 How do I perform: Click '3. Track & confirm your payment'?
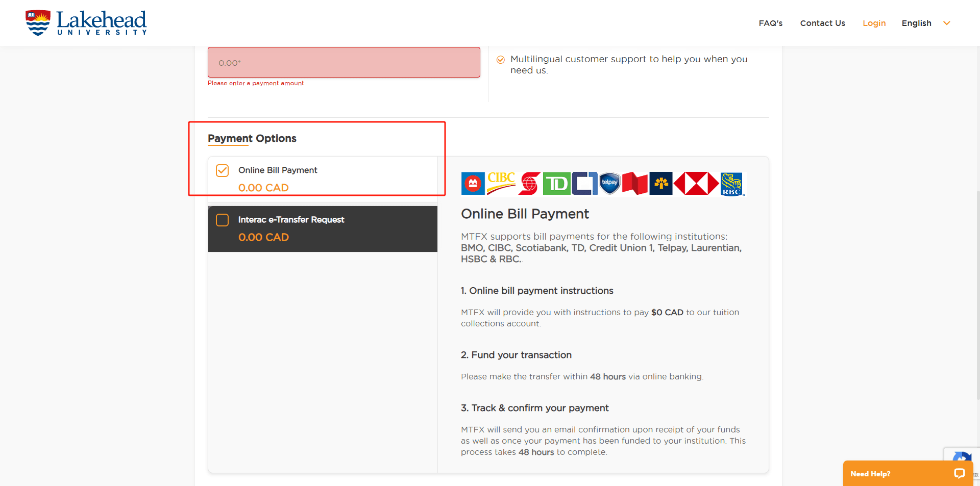pos(535,408)
